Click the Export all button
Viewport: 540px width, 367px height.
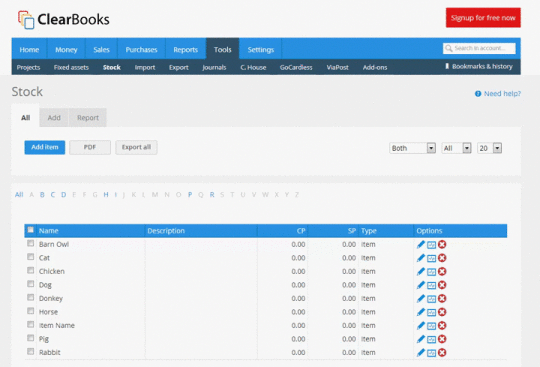tap(136, 147)
